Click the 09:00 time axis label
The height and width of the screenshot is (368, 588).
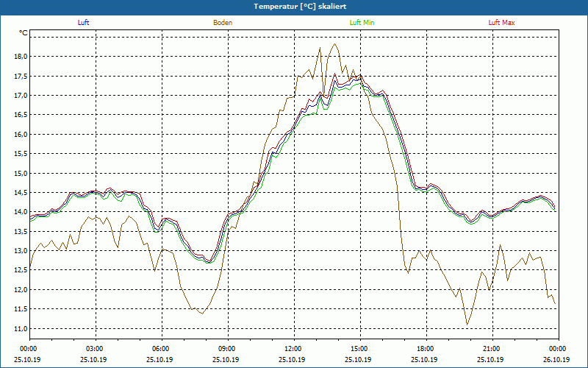pyautogui.click(x=226, y=349)
